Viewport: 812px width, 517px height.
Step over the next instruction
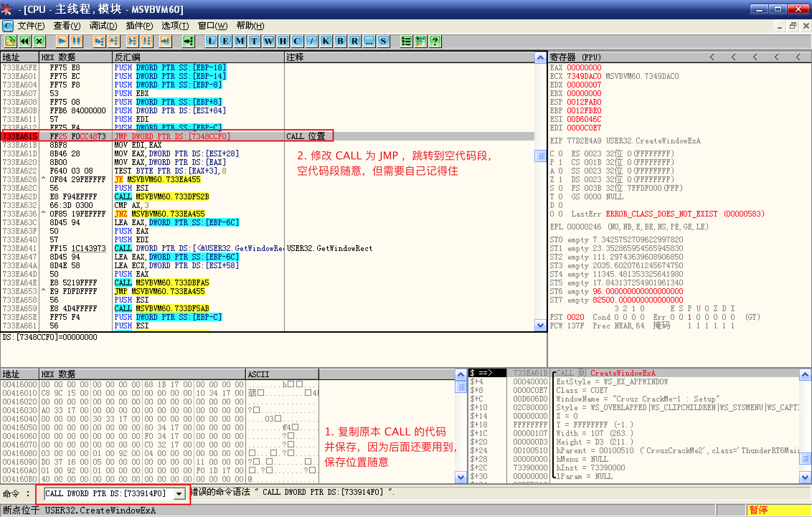[114, 41]
